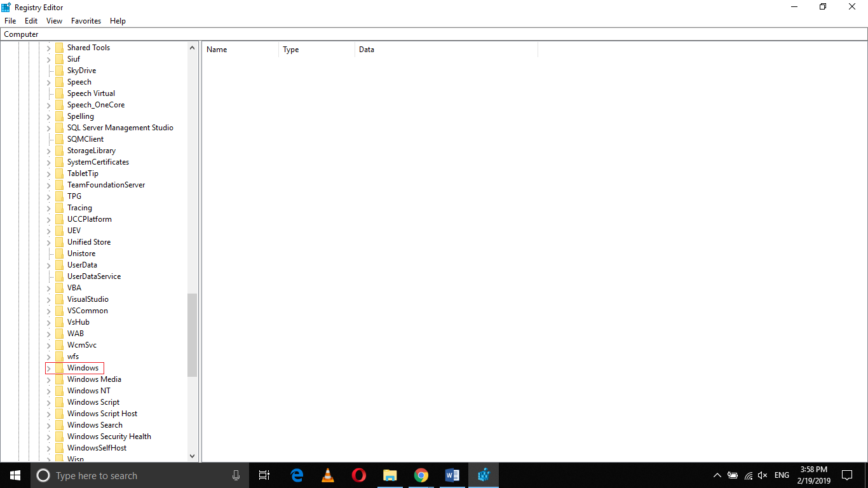
Task: Launch VLC media player from taskbar
Action: click(x=328, y=475)
